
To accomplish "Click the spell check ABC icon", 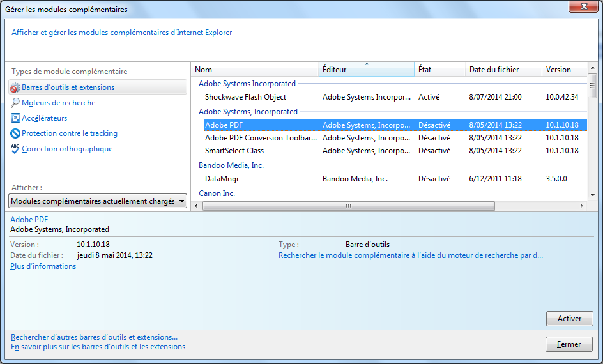I will pyautogui.click(x=15, y=149).
